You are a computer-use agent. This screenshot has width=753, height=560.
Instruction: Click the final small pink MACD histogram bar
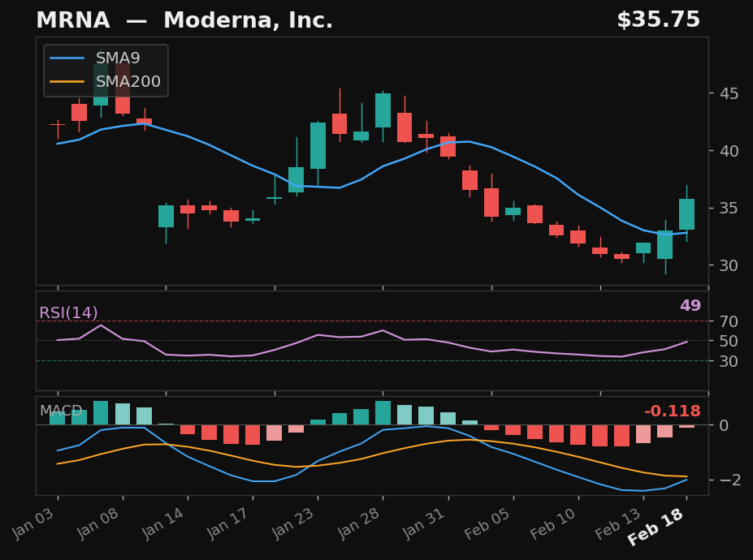(686, 426)
